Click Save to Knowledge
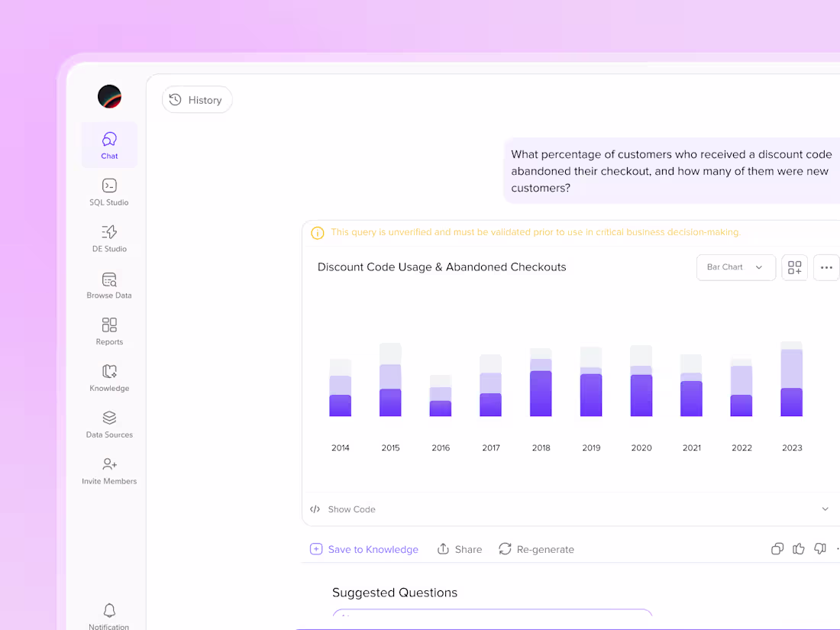 pos(364,549)
